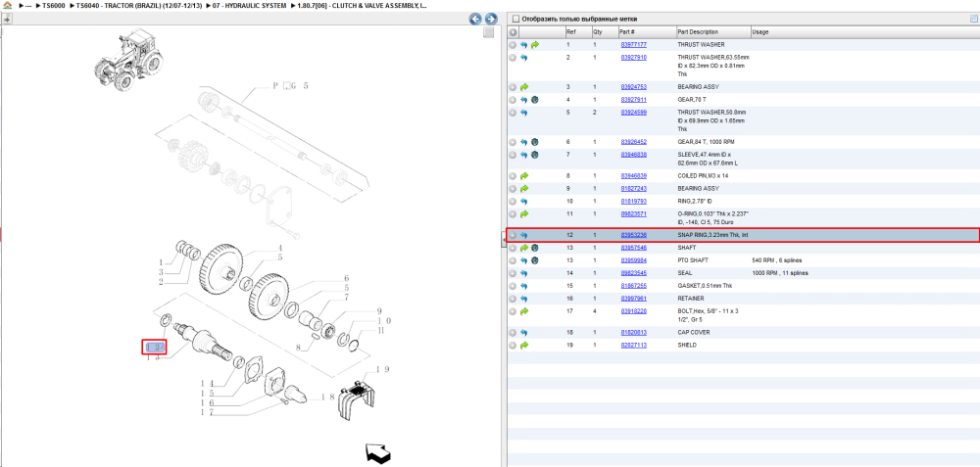980x467 pixels.
Task: Click the round blue emblem icon in GEAR,84 T row
Action: 535,142
